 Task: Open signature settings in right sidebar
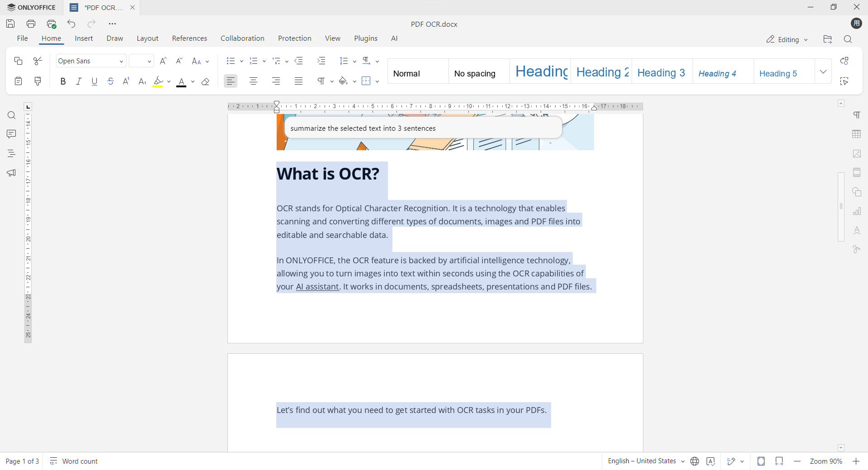point(857,249)
